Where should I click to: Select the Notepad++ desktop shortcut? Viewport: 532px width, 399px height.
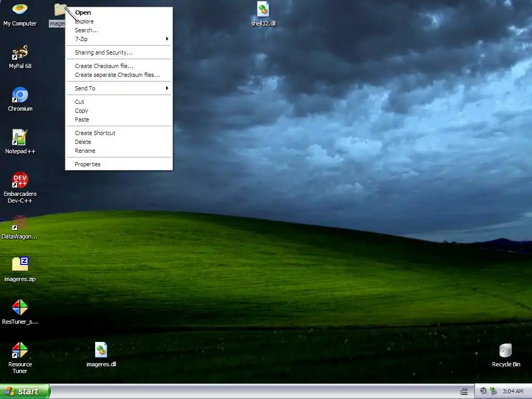20,142
